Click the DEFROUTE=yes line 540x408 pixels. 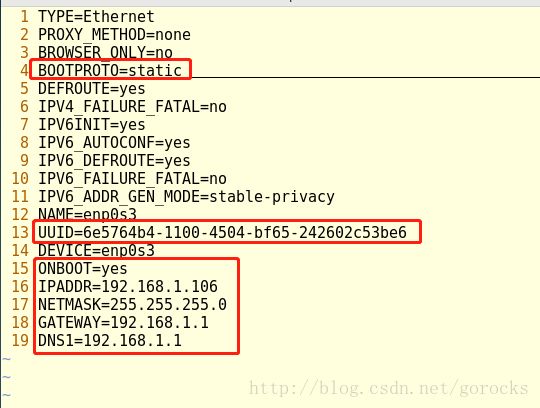pyautogui.click(x=92, y=88)
